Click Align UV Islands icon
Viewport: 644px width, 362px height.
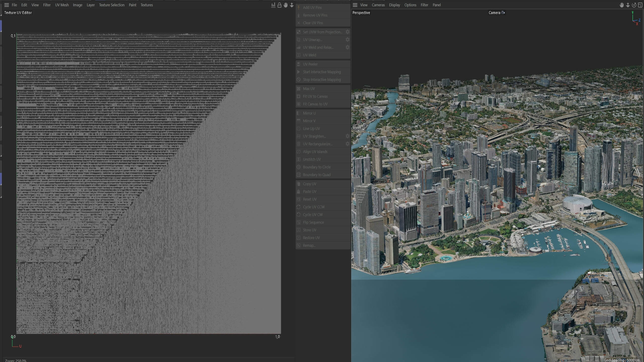pos(299,152)
